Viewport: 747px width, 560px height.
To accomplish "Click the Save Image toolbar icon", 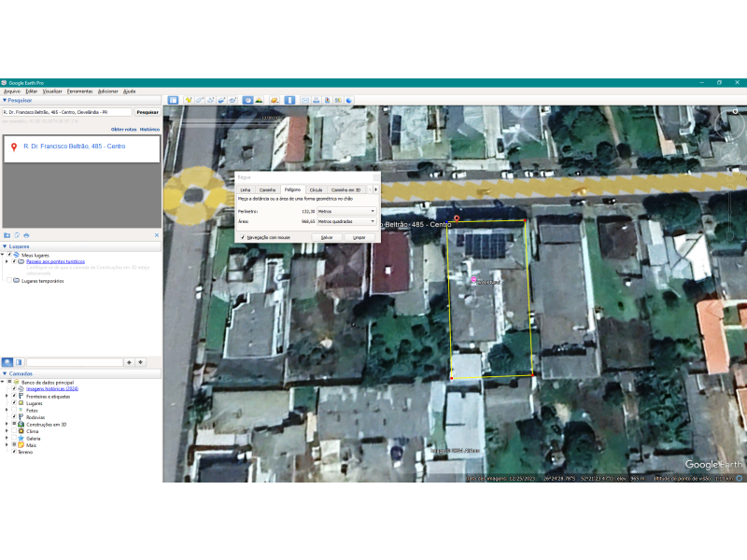I will pyautogui.click(x=328, y=100).
